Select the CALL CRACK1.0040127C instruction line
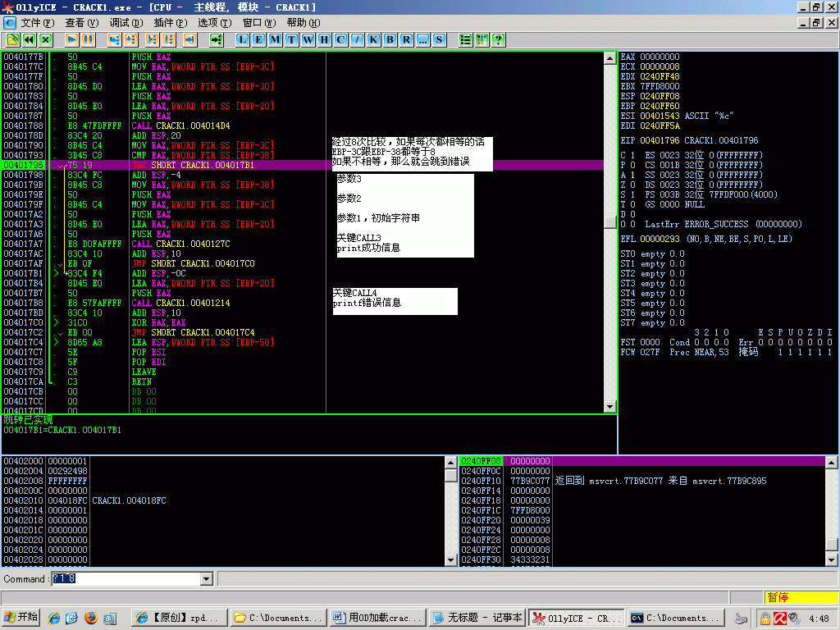Viewport: 840px width, 630px height. click(180, 244)
